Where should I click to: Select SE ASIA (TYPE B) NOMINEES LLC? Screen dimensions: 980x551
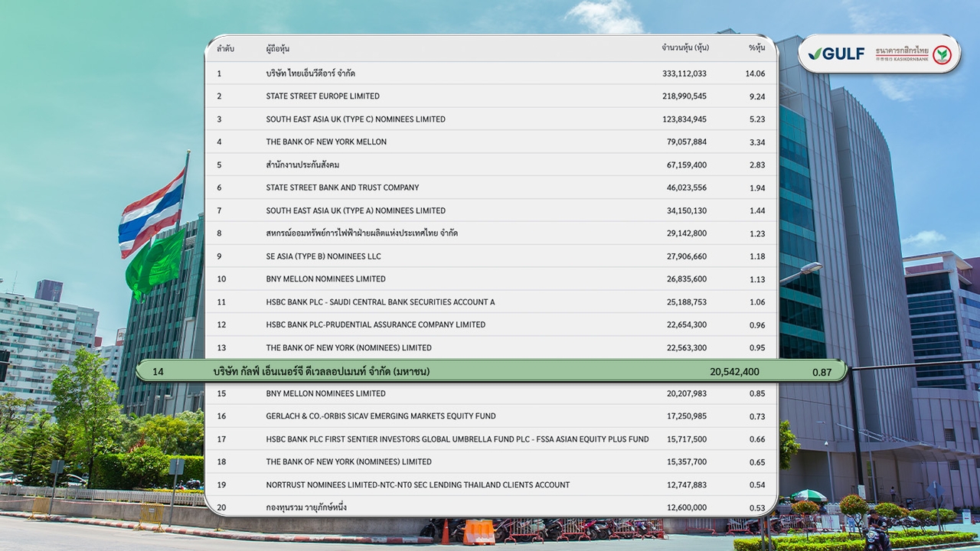(x=492, y=256)
